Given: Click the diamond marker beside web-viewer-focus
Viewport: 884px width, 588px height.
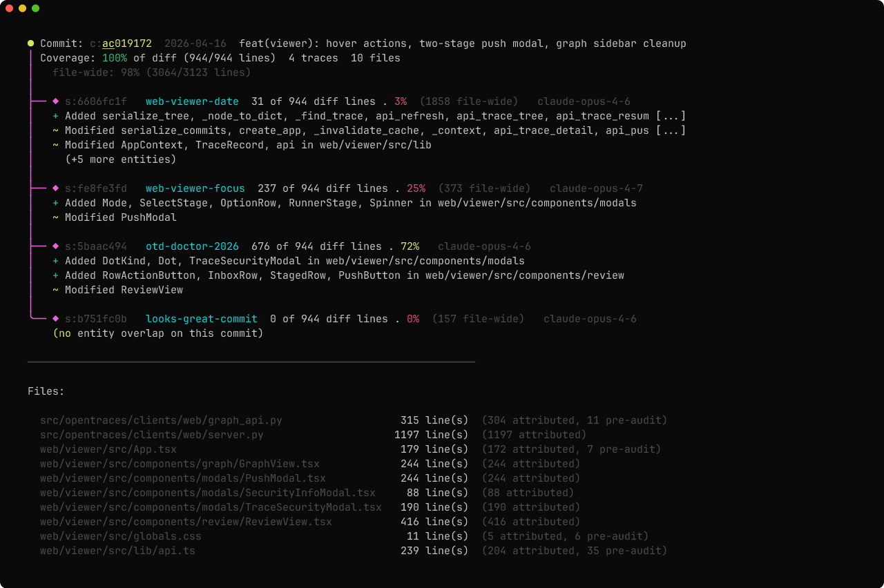Looking at the screenshot, I should pos(55,188).
